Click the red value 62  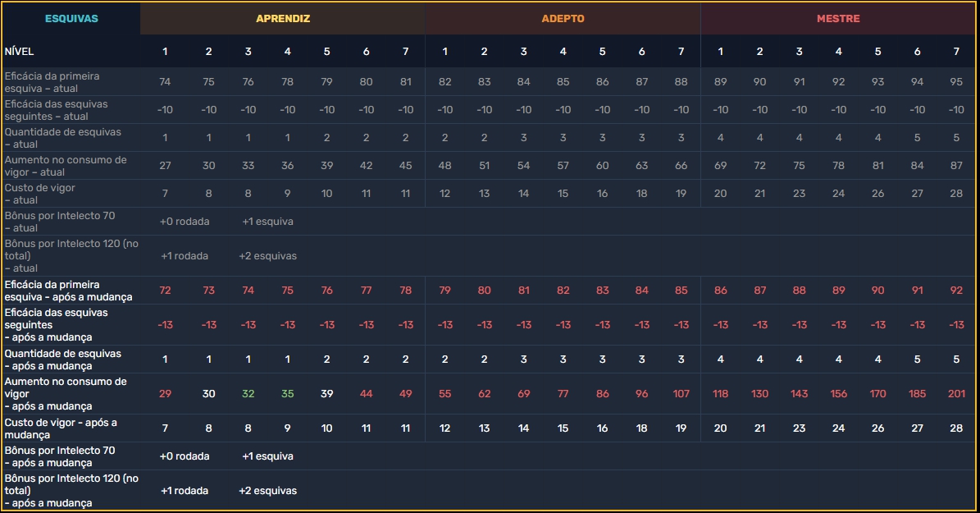484,393
